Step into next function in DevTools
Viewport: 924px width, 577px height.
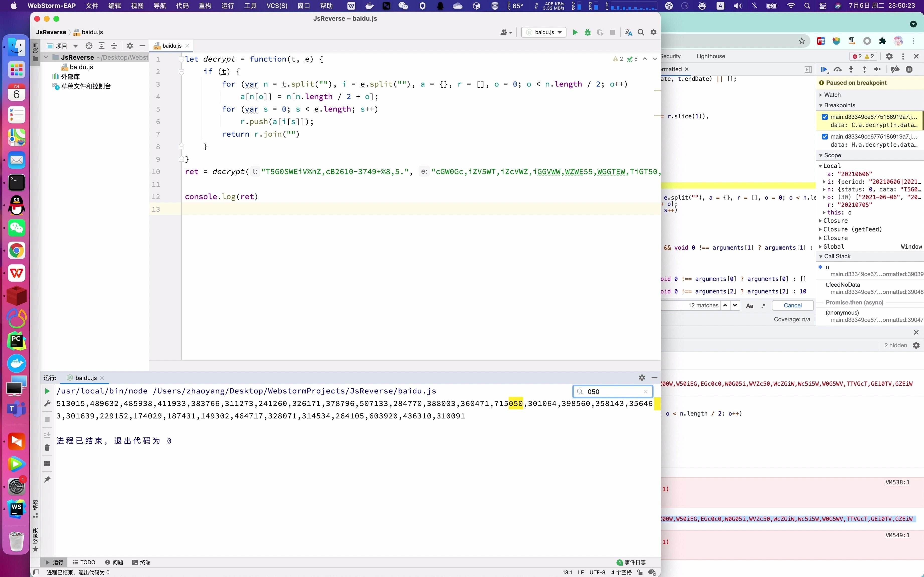(851, 69)
